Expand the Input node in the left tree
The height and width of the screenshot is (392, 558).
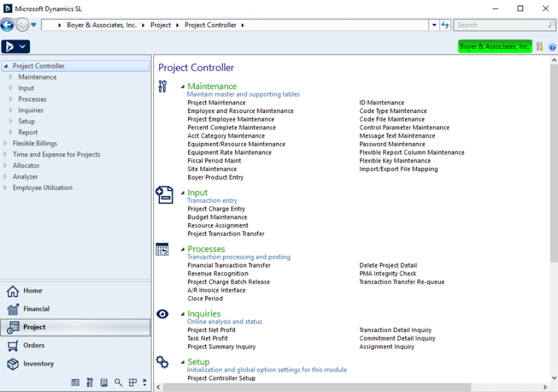[10, 88]
